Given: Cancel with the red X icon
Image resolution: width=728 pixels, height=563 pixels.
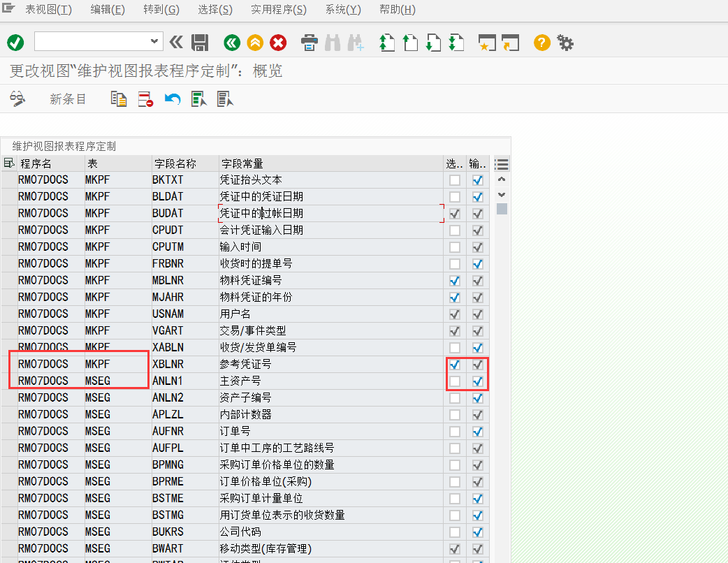Looking at the screenshot, I should click(277, 43).
